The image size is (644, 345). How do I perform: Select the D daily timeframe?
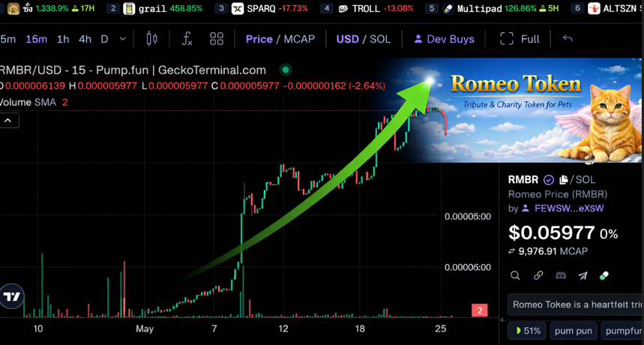[104, 40]
